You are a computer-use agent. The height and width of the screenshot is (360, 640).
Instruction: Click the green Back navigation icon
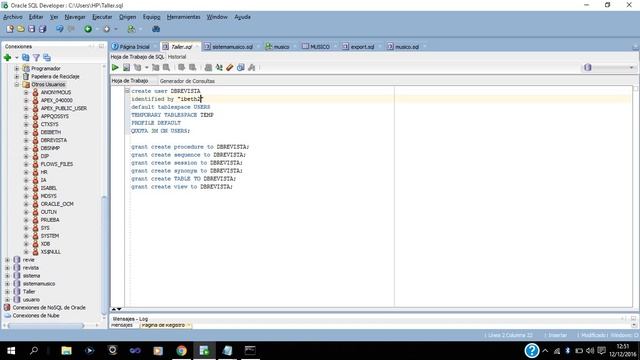(x=88, y=29)
